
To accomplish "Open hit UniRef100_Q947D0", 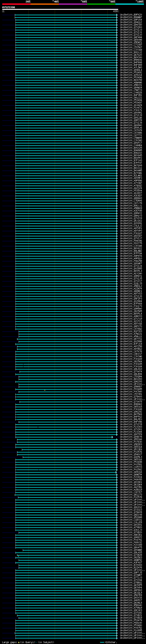I will pyautogui.click(x=131, y=25).
